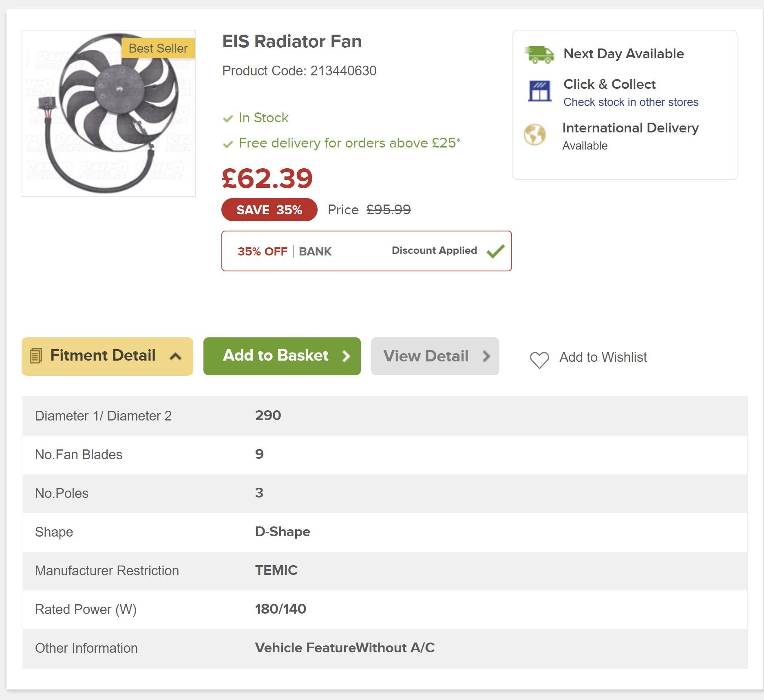Collapse the Fitment Detail chevron
Image resolution: width=764 pixels, height=700 pixels.
(x=175, y=357)
